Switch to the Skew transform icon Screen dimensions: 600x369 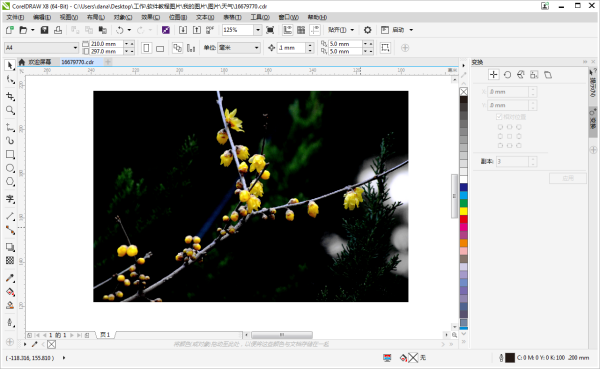(x=548, y=75)
